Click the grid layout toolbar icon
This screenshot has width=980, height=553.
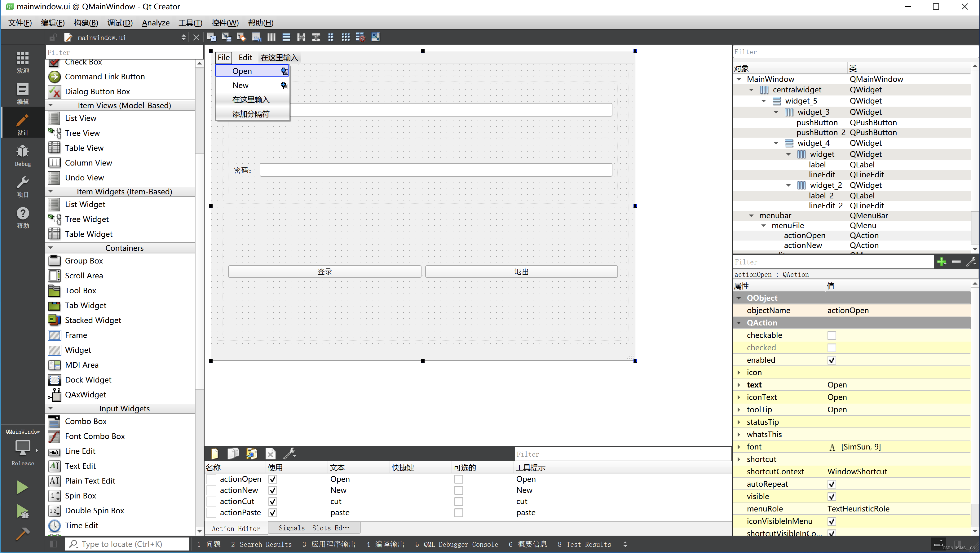click(346, 37)
